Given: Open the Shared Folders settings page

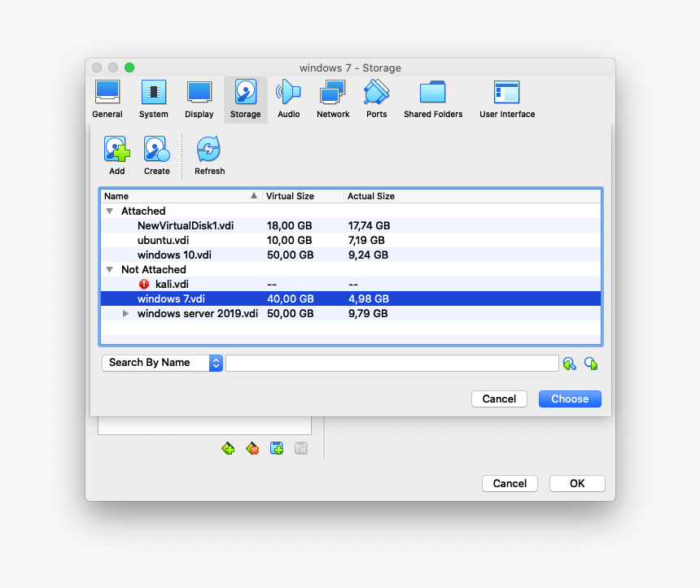Looking at the screenshot, I should 432,98.
